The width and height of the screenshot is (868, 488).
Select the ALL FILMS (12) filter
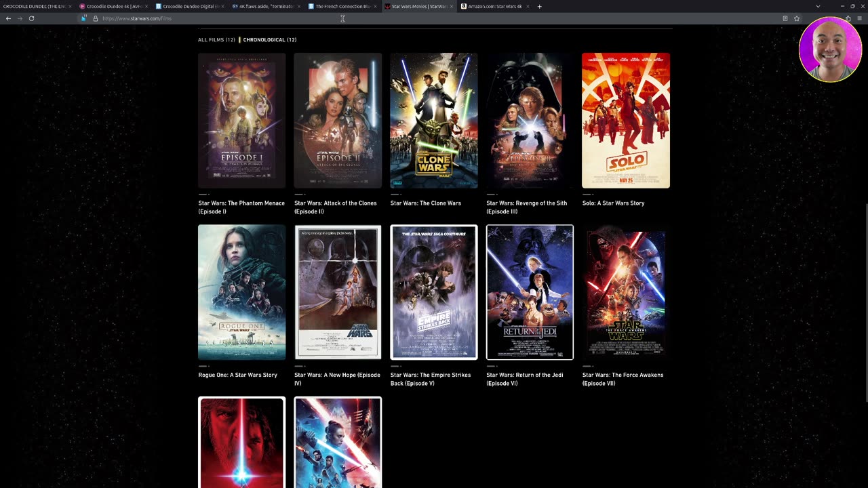point(216,40)
